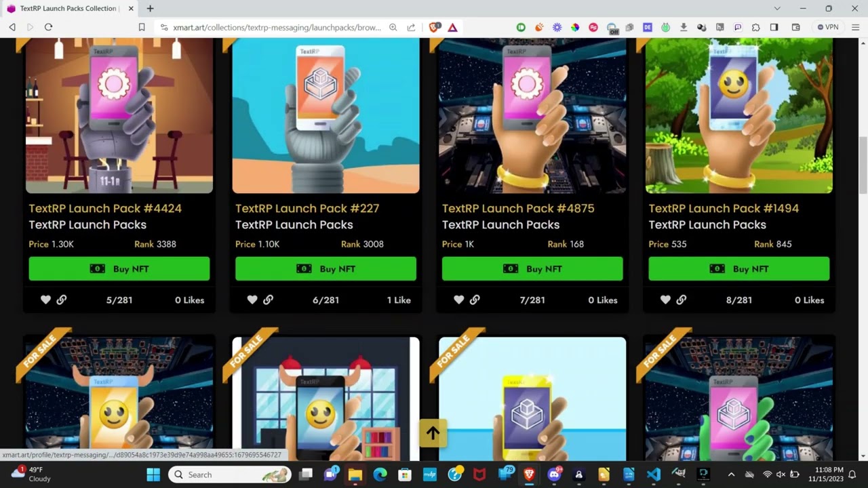
Task: Open Launch Pack #1494 forest thumbnail
Action: pos(739,115)
